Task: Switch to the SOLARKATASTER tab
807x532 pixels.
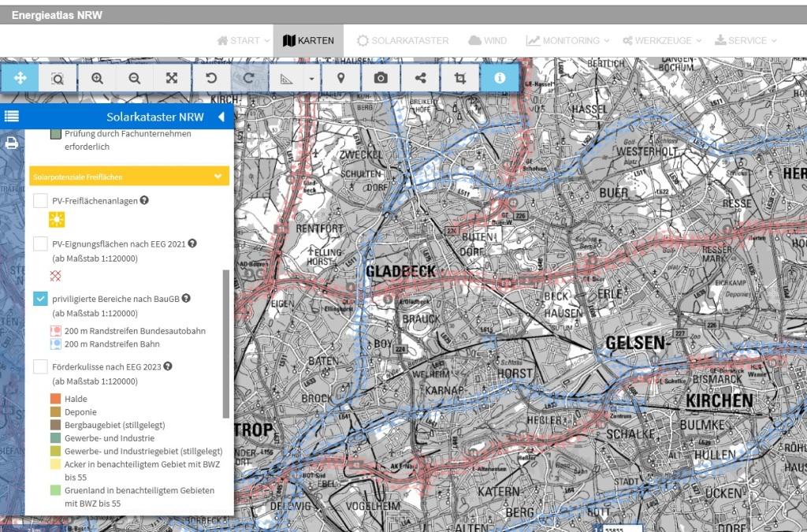Action: (x=402, y=40)
